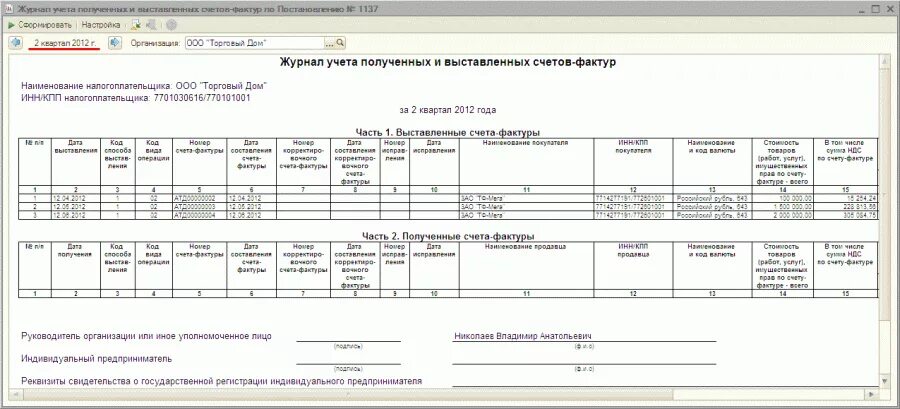
Task: Click the period label 2 квартал 2012 г.
Action: pos(65,43)
